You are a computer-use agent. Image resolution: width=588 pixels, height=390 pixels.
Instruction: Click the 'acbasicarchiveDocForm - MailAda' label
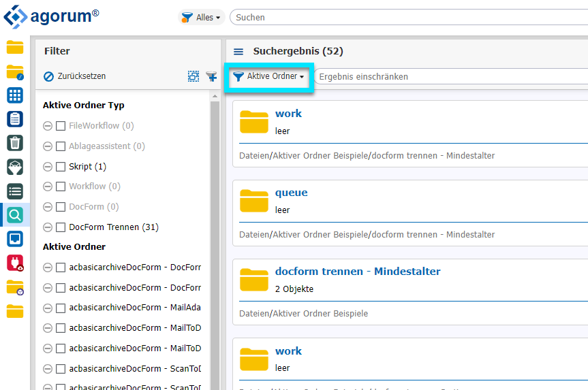pyautogui.click(x=135, y=308)
